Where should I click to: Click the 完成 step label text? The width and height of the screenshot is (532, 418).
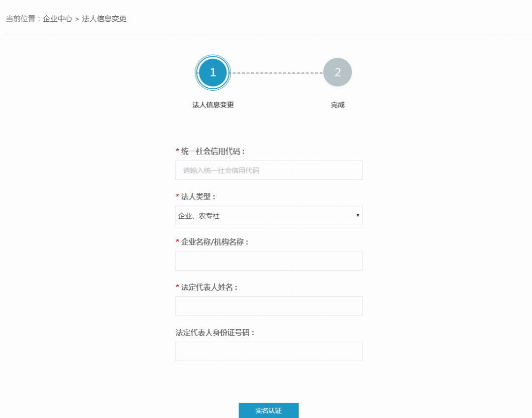pyautogui.click(x=337, y=105)
